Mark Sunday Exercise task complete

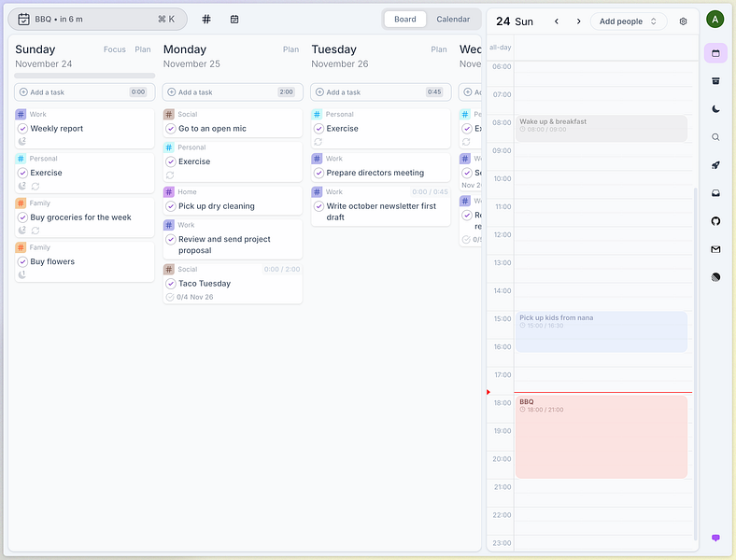tap(22, 173)
